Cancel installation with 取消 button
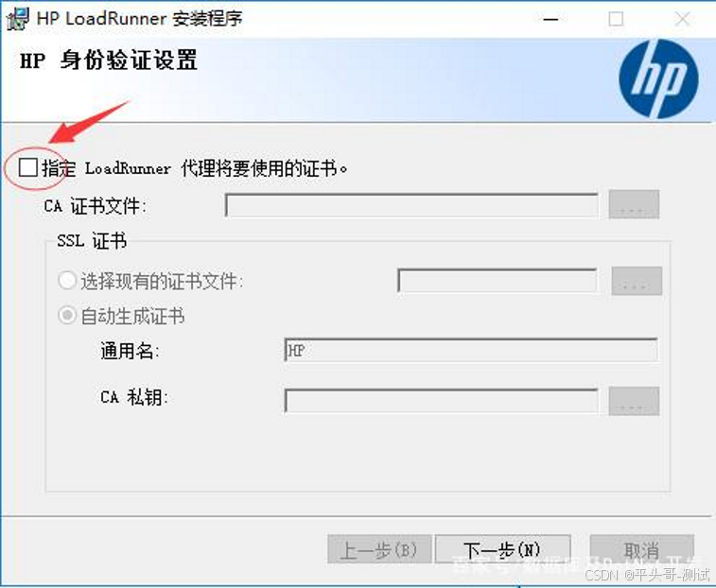 point(642,549)
